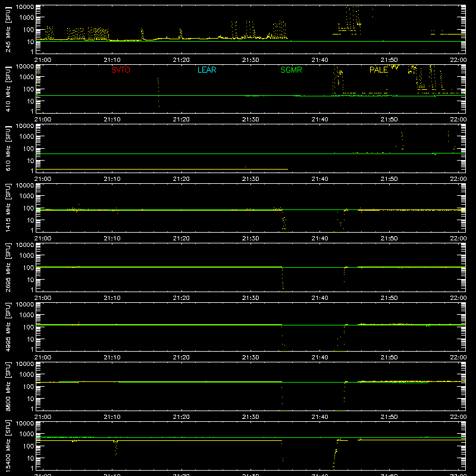Viewport: 476px width, 476px height.
Task: Click 21:50 tick under the 610 MHz panel
Action: 389,179
